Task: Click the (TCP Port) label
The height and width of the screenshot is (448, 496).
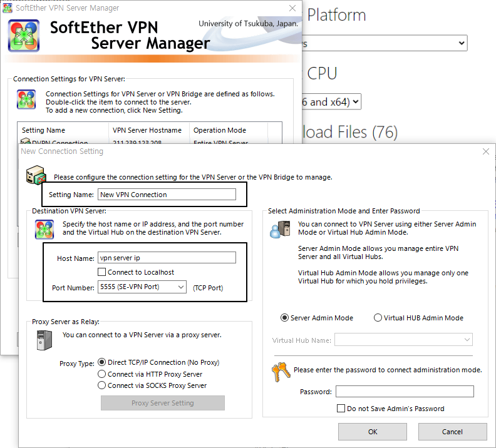Action: point(208,288)
